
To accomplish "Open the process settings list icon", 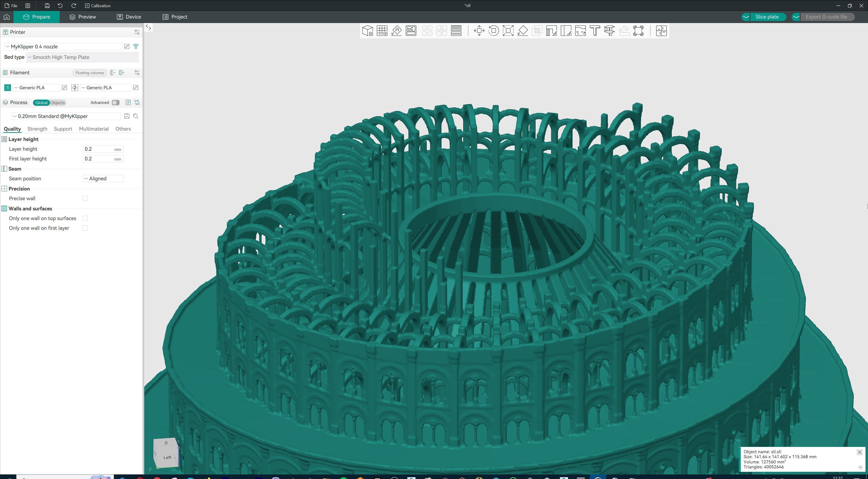I will (x=128, y=102).
